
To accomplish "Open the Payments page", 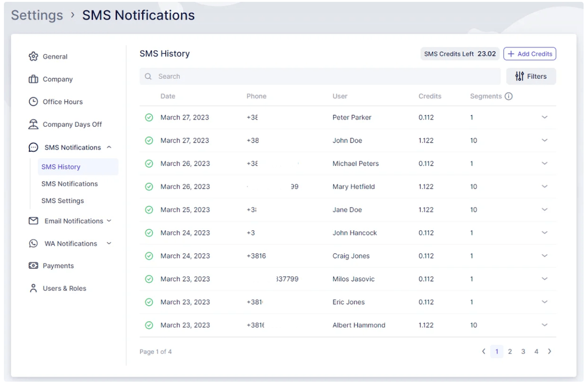I will click(58, 266).
